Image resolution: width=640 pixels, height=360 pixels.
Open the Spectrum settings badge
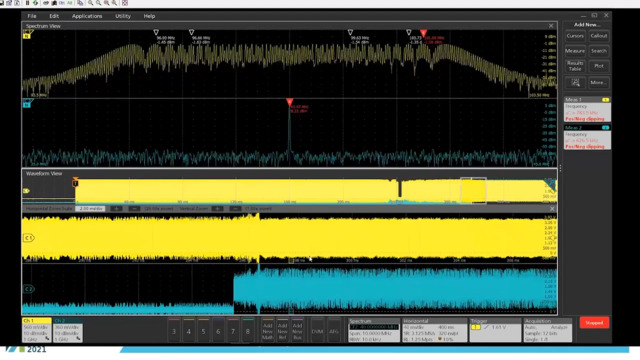(x=373, y=330)
